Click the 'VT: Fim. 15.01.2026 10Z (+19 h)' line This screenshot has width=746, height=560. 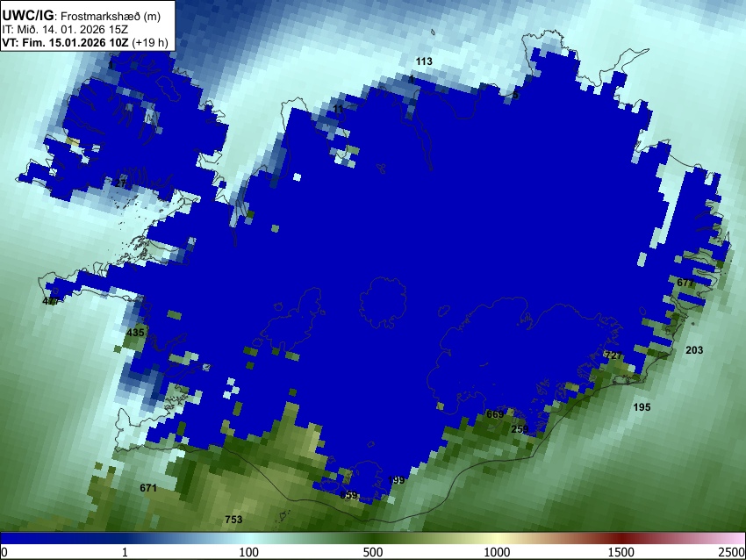85,42
